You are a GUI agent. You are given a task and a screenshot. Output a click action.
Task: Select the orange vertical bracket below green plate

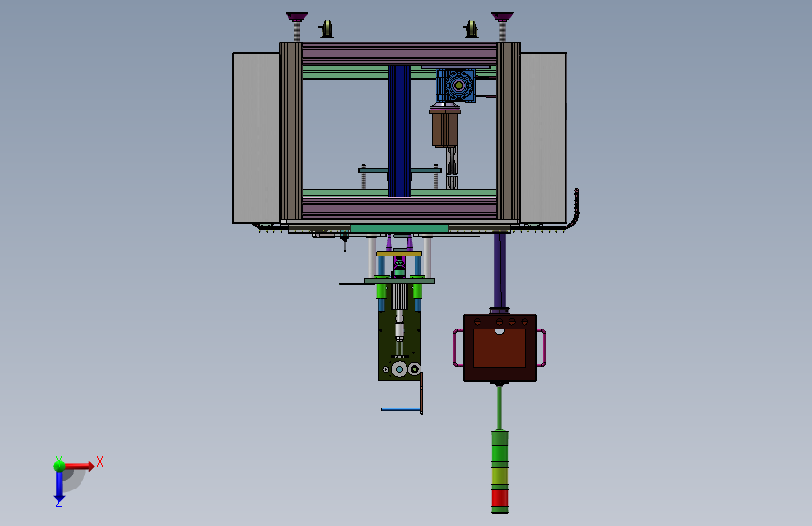tap(421, 392)
